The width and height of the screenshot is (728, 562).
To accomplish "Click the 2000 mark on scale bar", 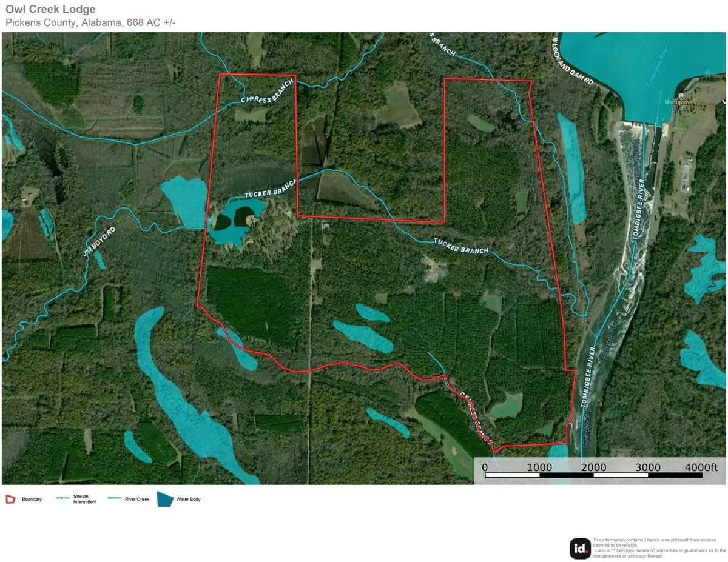I will (x=593, y=467).
